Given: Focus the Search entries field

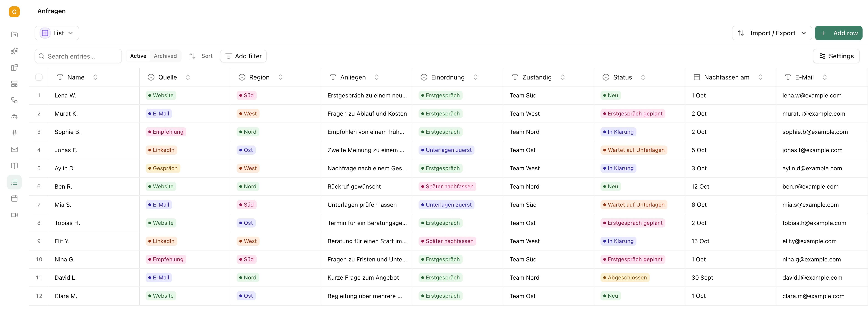Looking at the screenshot, I should click(x=78, y=56).
